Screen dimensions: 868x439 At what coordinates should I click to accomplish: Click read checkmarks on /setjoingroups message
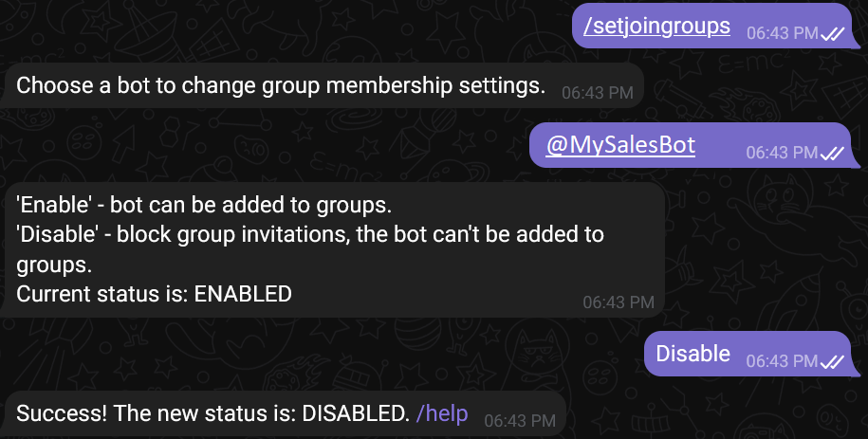pyautogui.click(x=833, y=32)
